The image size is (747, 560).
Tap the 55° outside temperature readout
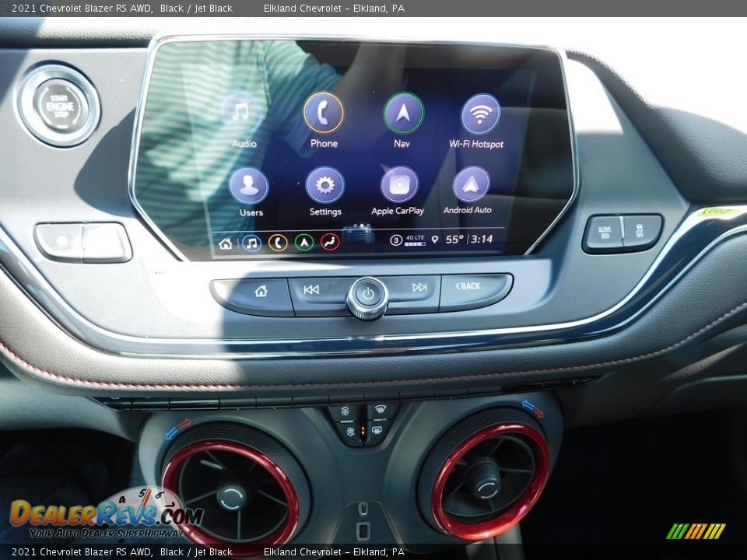point(454,239)
